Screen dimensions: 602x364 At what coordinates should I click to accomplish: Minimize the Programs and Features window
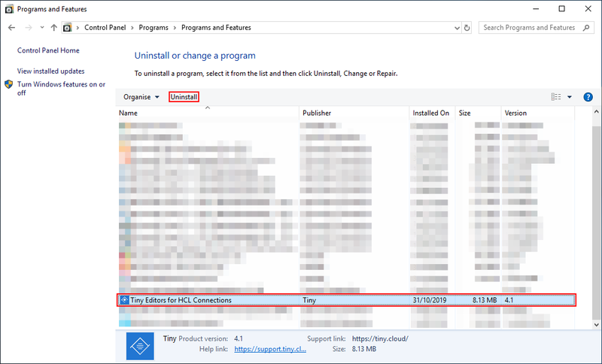pos(536,9)
